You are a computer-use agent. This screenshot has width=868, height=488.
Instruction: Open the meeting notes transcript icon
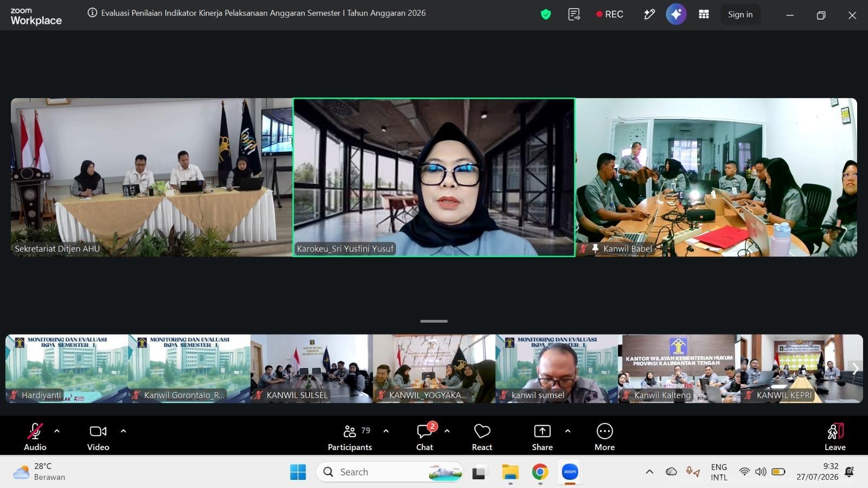pyautogui.click(x=574, y=15)
